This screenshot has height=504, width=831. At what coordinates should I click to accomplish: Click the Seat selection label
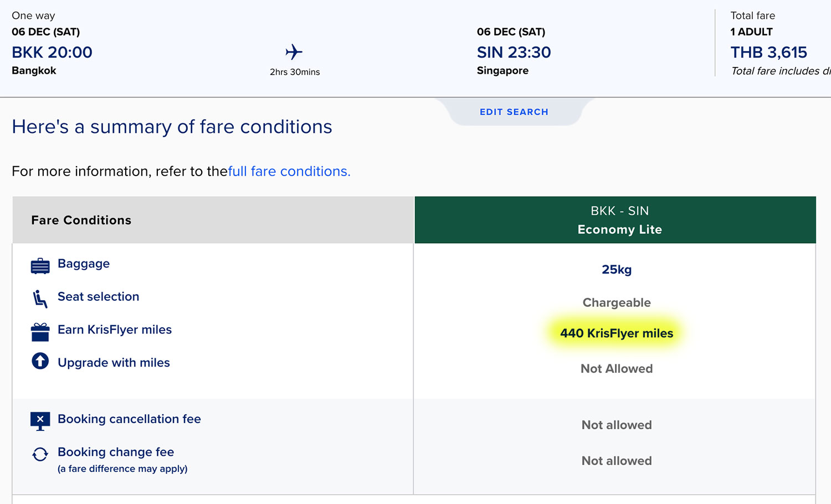click(99, 296)
